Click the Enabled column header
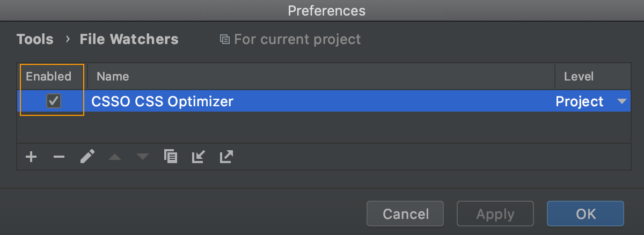This screenshot has height=235, width=644. [x=48, y=76]
